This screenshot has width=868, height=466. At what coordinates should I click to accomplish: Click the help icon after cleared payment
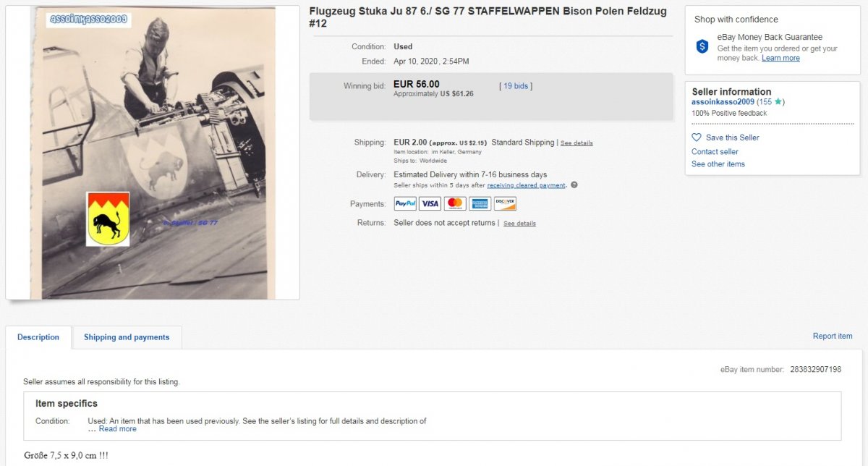point(574,185)
